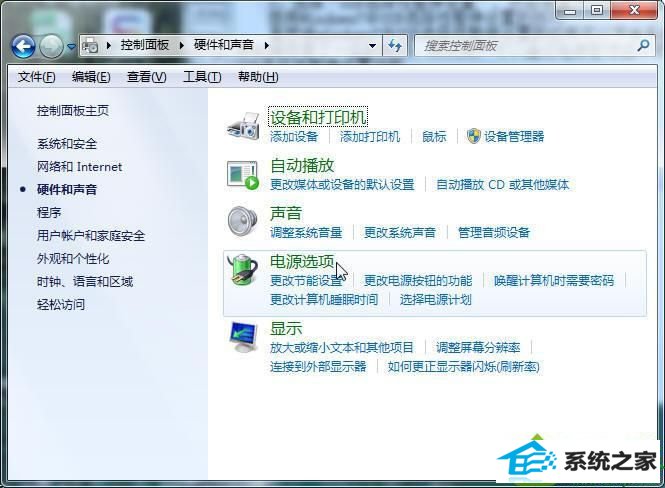Open the 帮助(H) menu
The image size is (665, 488).
[x=258, y=77]
